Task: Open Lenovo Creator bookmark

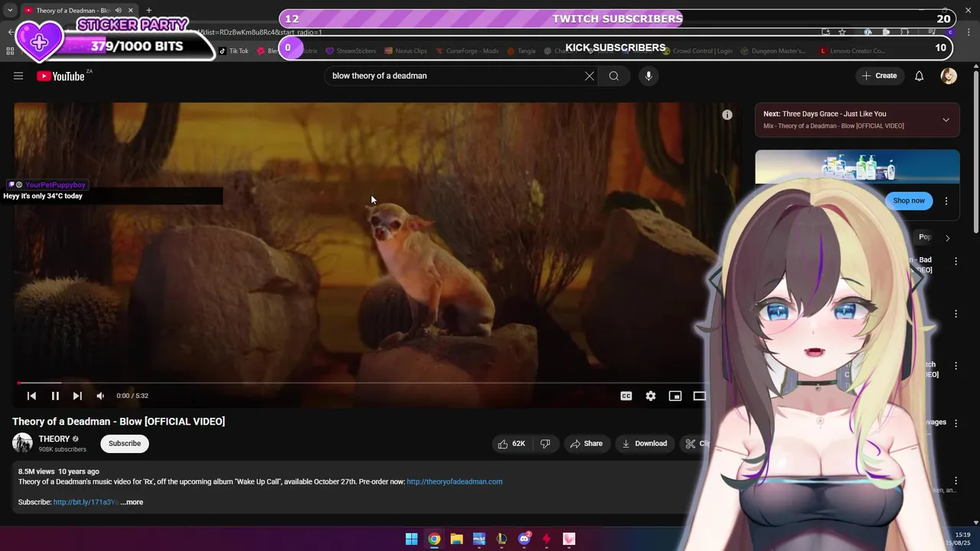Action: tap(852, 51)
